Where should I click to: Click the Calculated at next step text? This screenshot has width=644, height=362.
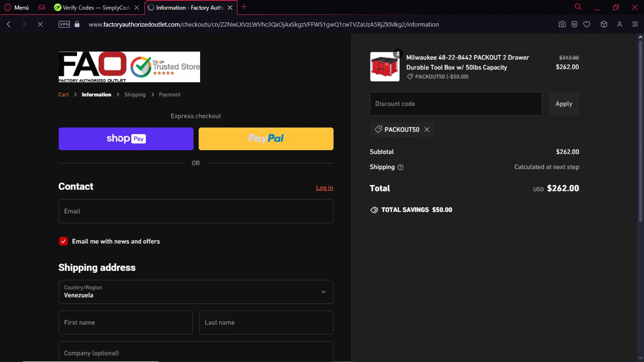point(547,167)
